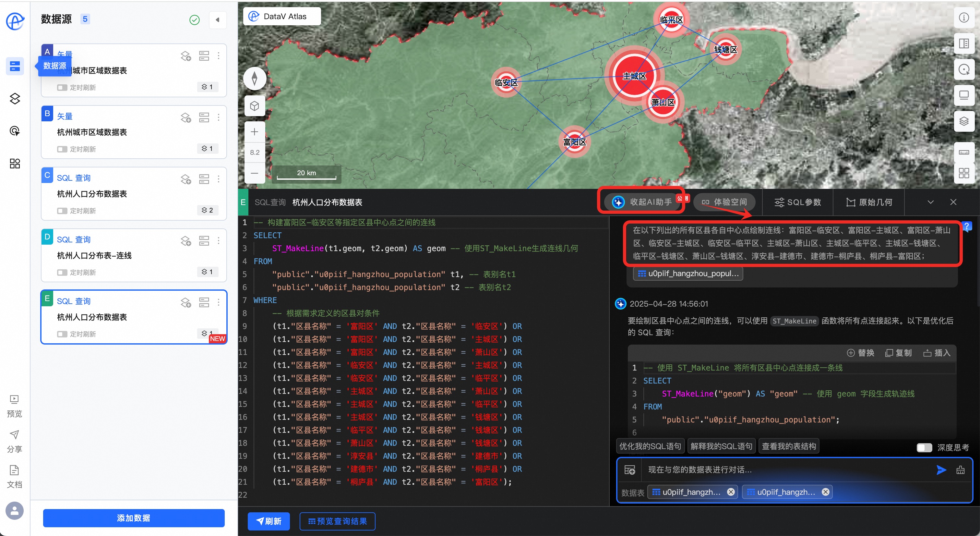Open the SQL参数 tab
The image size is (980, 536).
pos(798,202)
